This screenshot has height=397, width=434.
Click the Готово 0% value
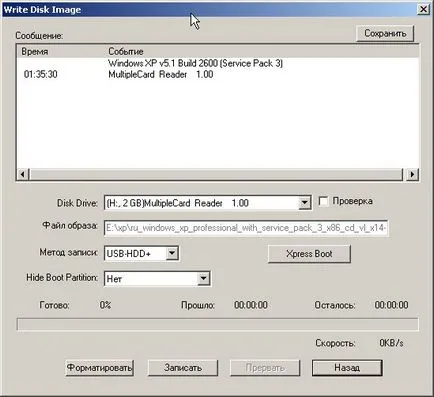[x=105, y=305]
